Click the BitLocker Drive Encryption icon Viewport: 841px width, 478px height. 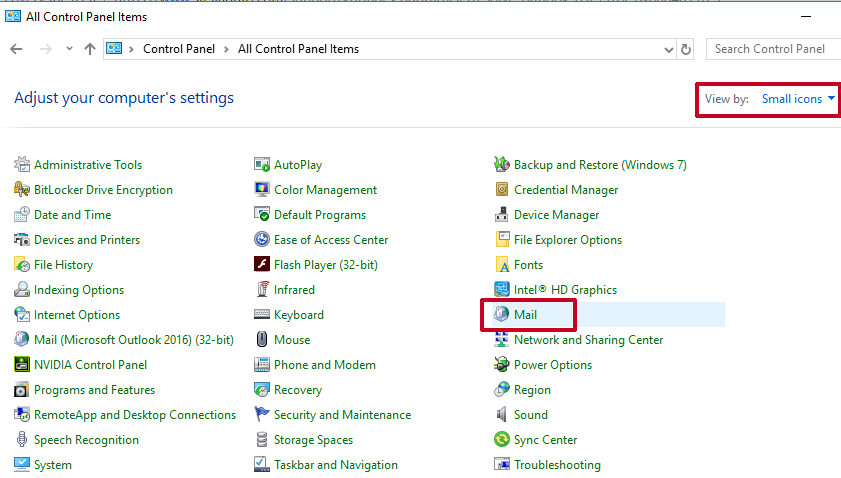pyautogui.click(x=22, y=189)
